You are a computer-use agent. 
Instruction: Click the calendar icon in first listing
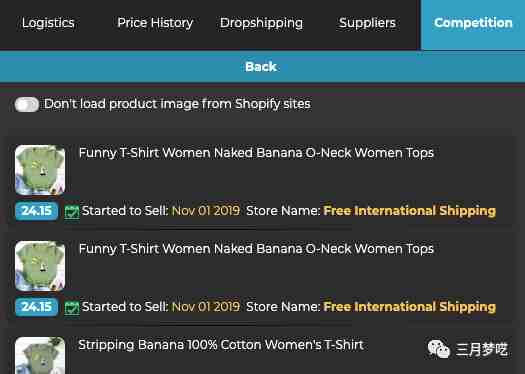72,212
